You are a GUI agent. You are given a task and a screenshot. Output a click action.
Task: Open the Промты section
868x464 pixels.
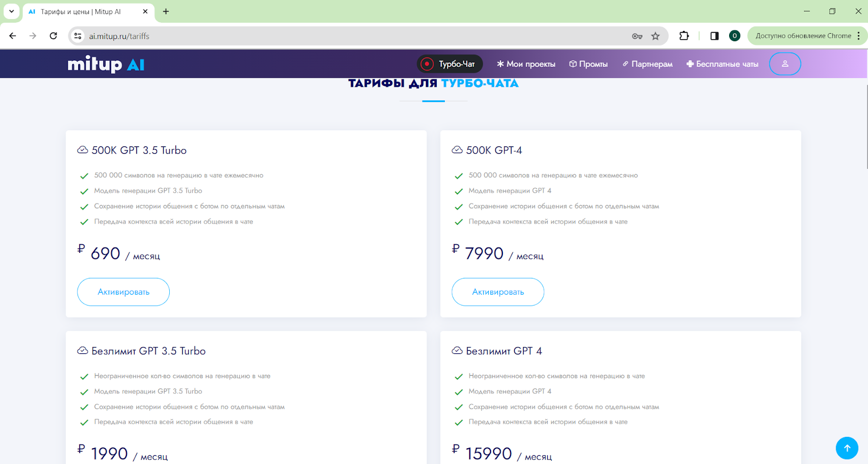coord(588,64)
